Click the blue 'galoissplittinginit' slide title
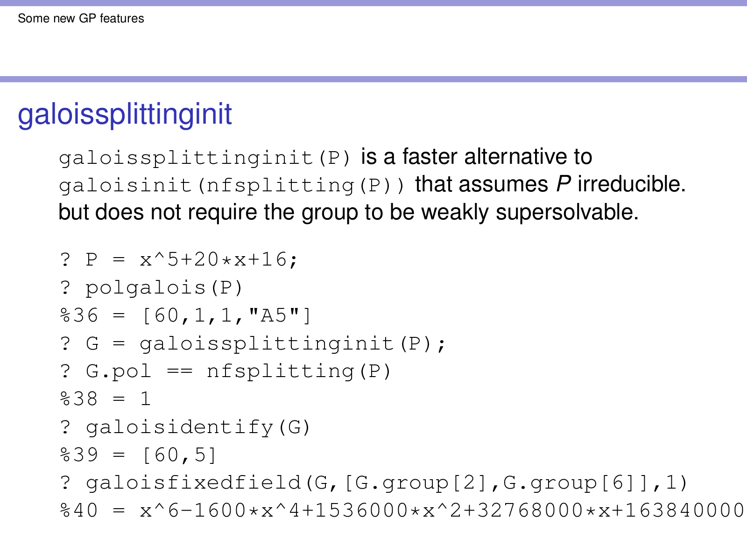747x560 pixels. (x=125, y=114)
